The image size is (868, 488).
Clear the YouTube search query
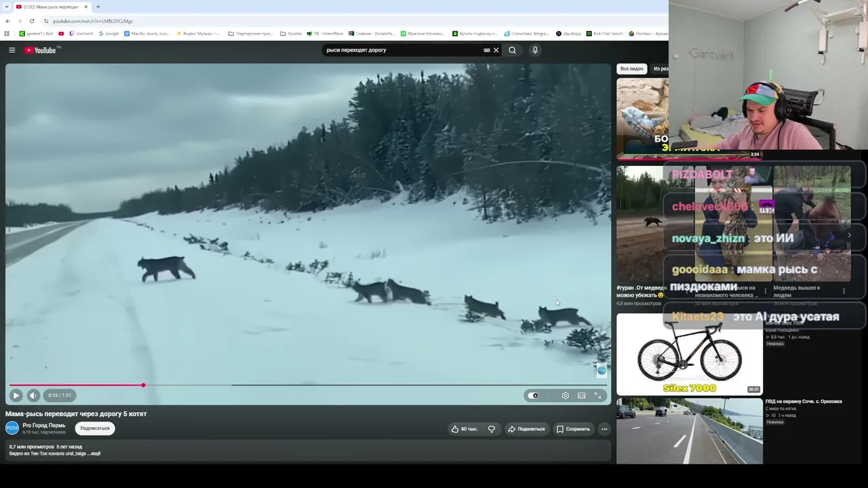coord(496,50)
